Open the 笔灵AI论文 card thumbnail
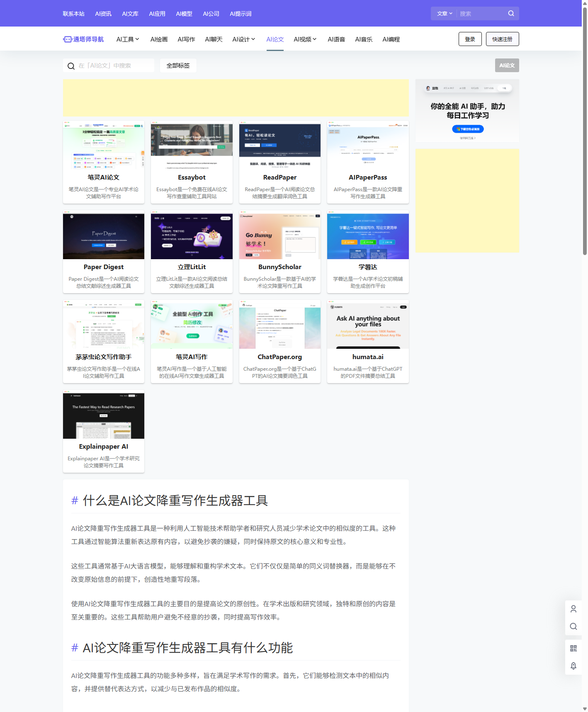The image size is (588, 712). point(104,145)
